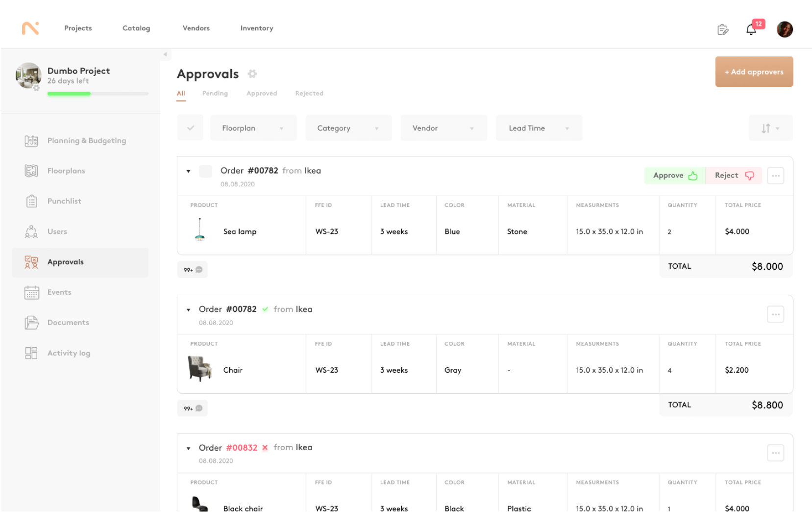Image resolution: width=812 pixels, height=512 pixels.
Task: Open Approvals settings gear icon
Action: [252, 74]
